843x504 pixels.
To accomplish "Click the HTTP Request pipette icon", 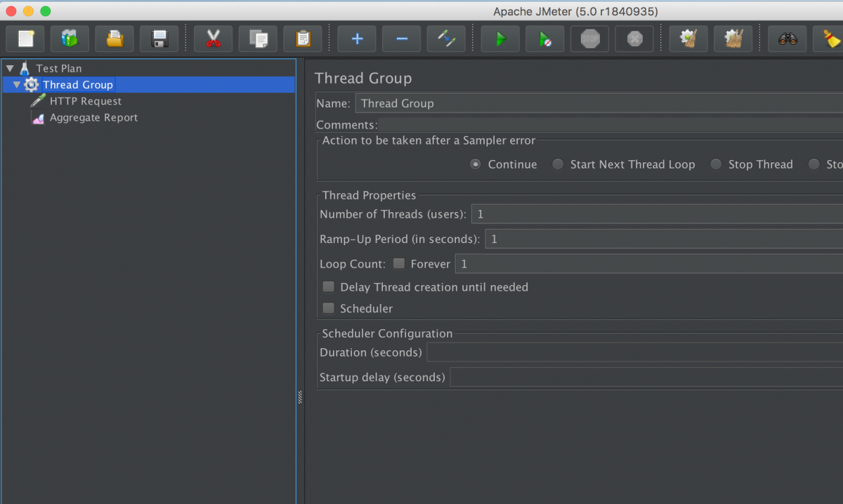I will pos(38,101).
